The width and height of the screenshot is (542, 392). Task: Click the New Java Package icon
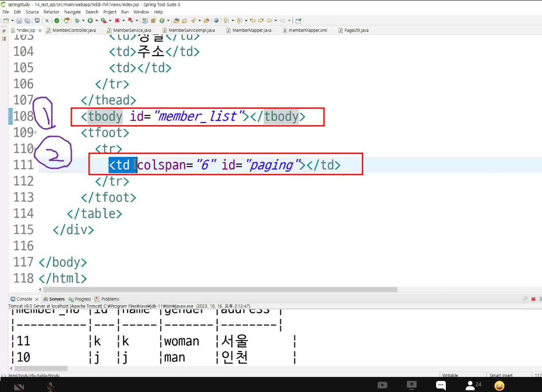(x=153, y=20)
